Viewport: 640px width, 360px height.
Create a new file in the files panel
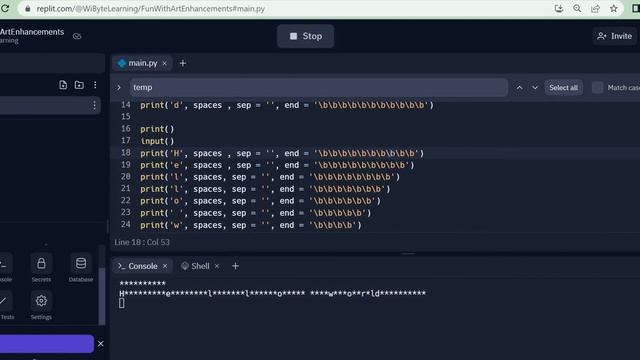[63, 85]
